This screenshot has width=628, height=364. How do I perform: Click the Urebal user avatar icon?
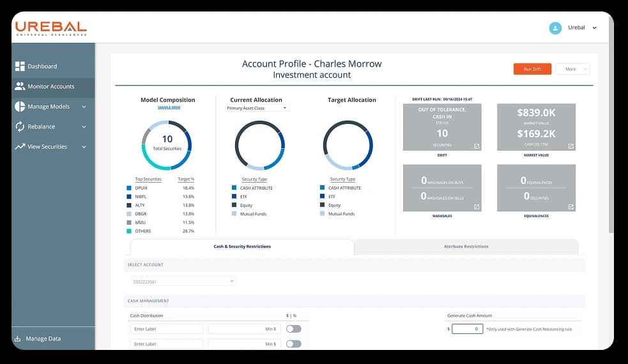click(x=555, y=27)
